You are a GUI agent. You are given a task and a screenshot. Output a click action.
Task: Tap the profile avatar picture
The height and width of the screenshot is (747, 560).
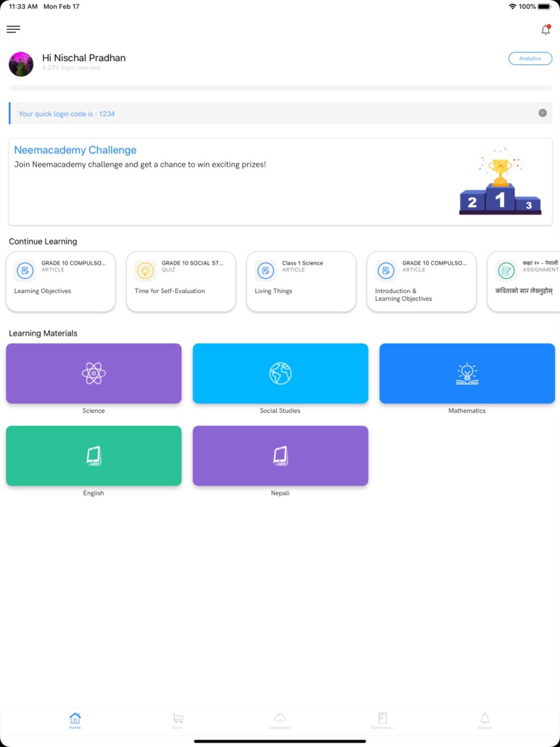point(21,64)
